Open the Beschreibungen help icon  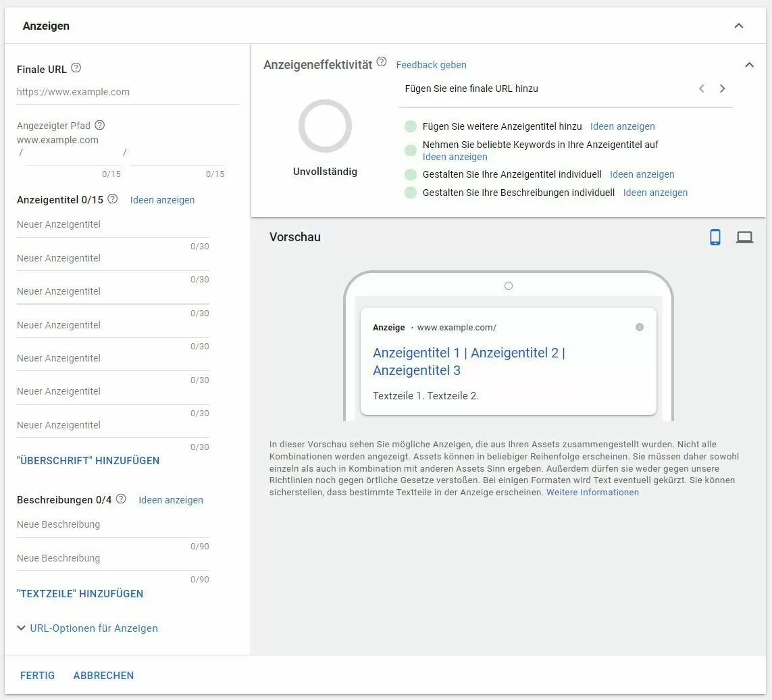pos(120,499)
